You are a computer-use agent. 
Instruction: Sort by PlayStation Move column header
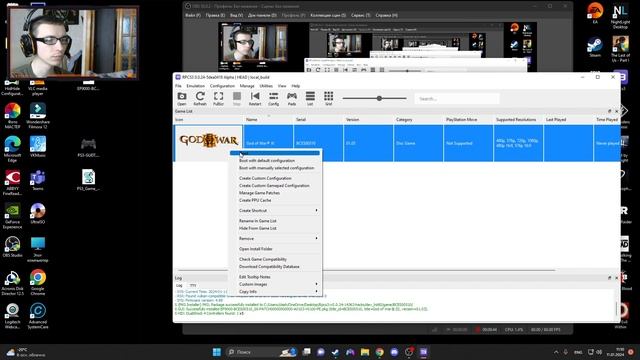click(468, 120)
